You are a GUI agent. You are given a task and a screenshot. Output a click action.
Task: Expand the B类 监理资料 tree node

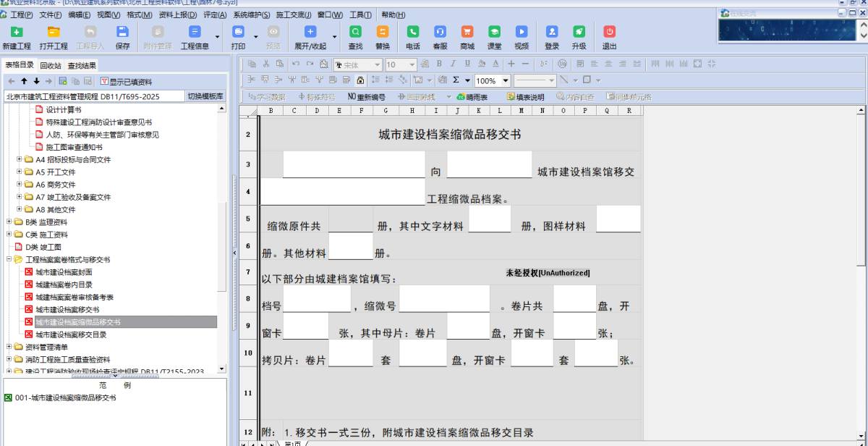(9, 222)
